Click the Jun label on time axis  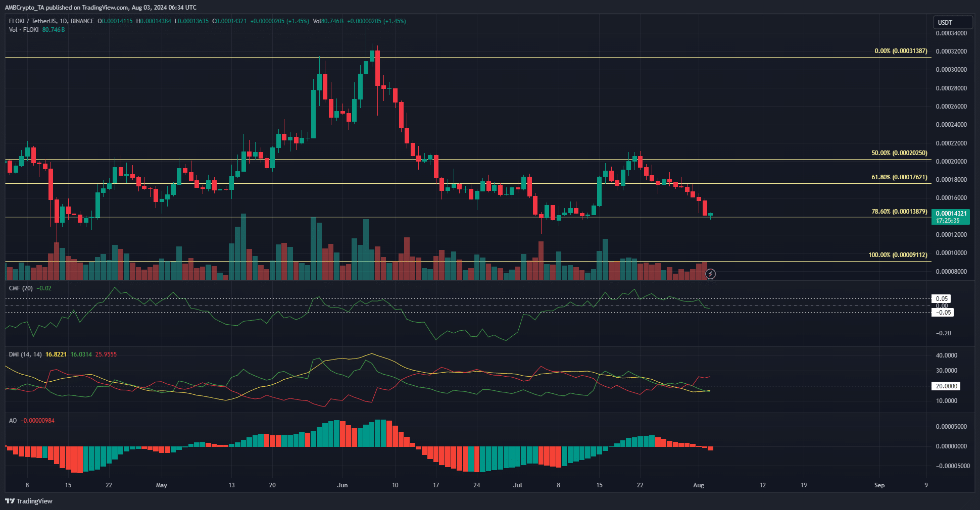342,485
